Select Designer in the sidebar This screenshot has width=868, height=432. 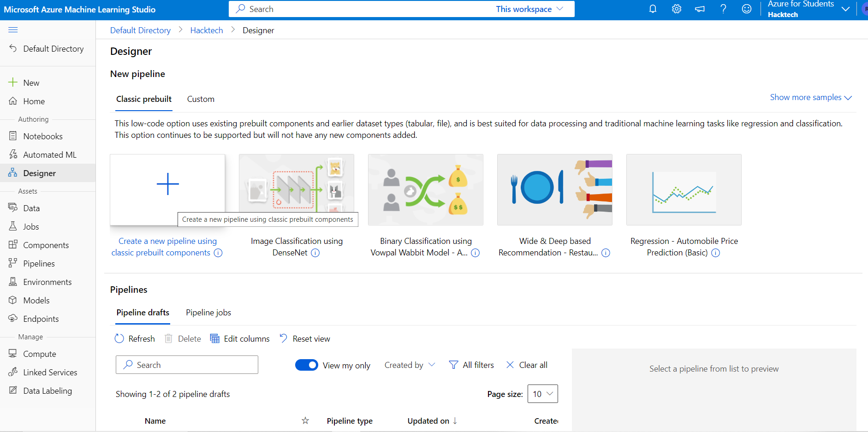coord(48,173)
